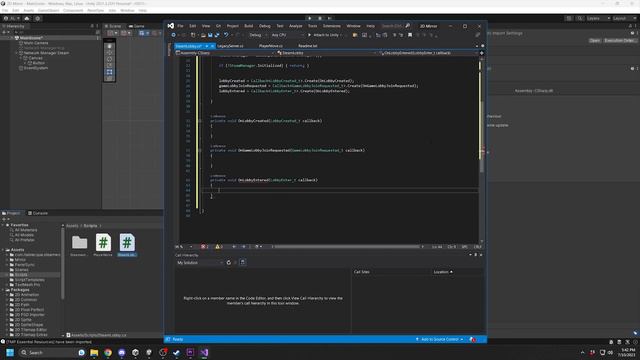Switch to the Game tab in Unity

137,26
